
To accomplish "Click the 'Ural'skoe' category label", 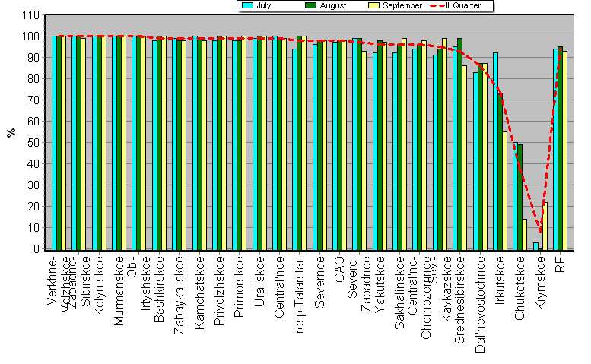I will [259, 282].
